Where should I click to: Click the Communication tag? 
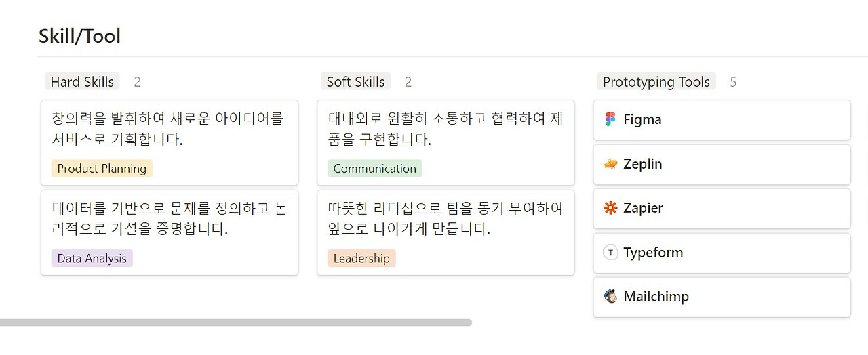[x=374, y=169]
